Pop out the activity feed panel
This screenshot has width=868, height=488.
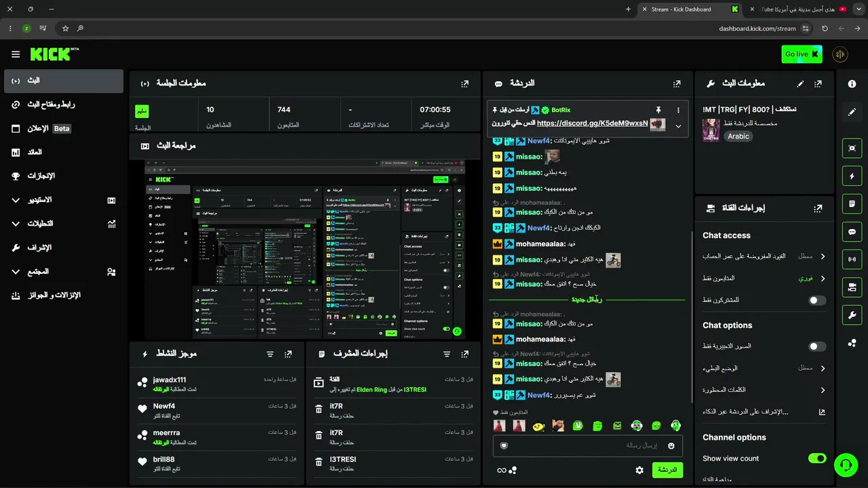(288, 354)
